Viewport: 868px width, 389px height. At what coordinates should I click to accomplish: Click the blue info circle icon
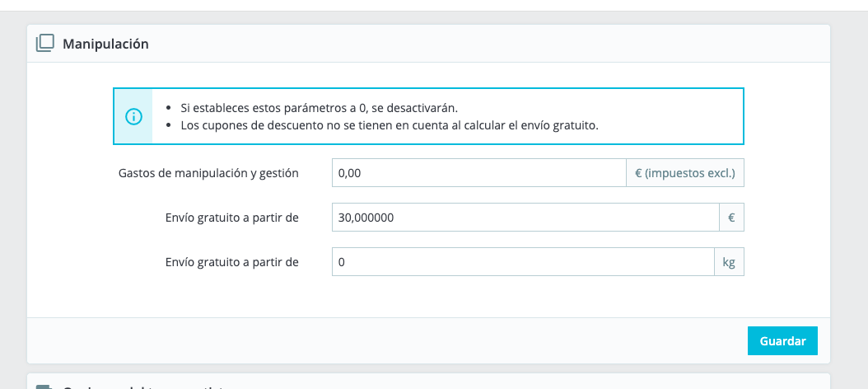(133, 116)
